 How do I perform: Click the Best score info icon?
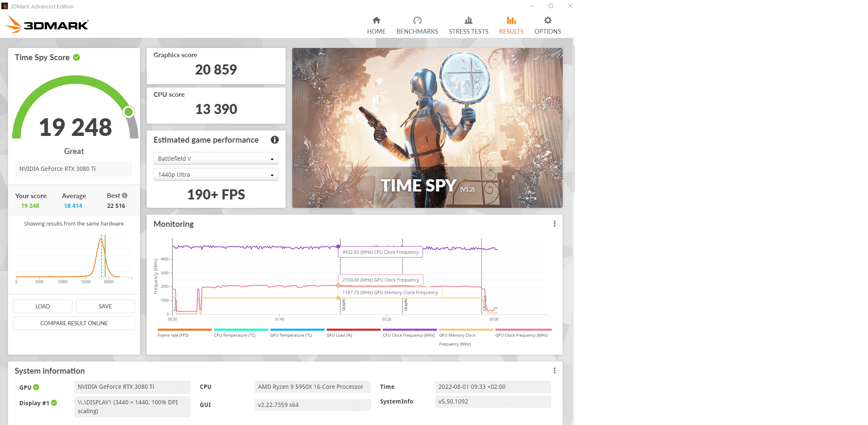[124, 195]
